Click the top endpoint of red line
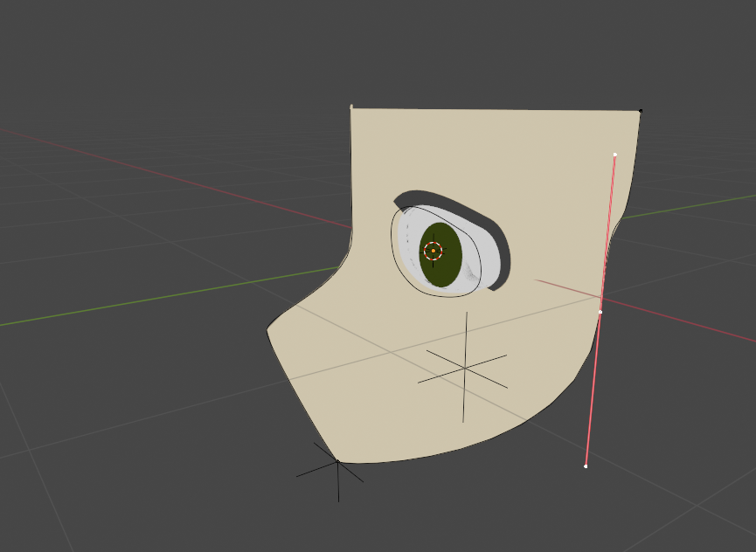 coord(615,155)
